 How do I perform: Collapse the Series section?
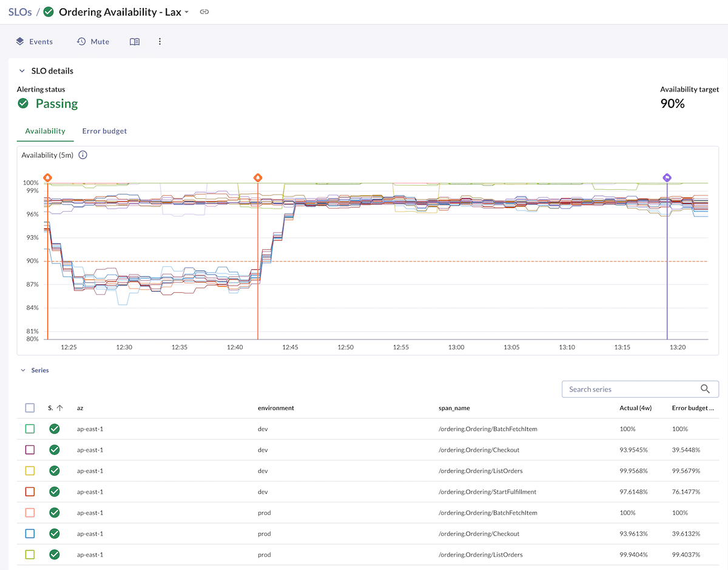(22, 370)
